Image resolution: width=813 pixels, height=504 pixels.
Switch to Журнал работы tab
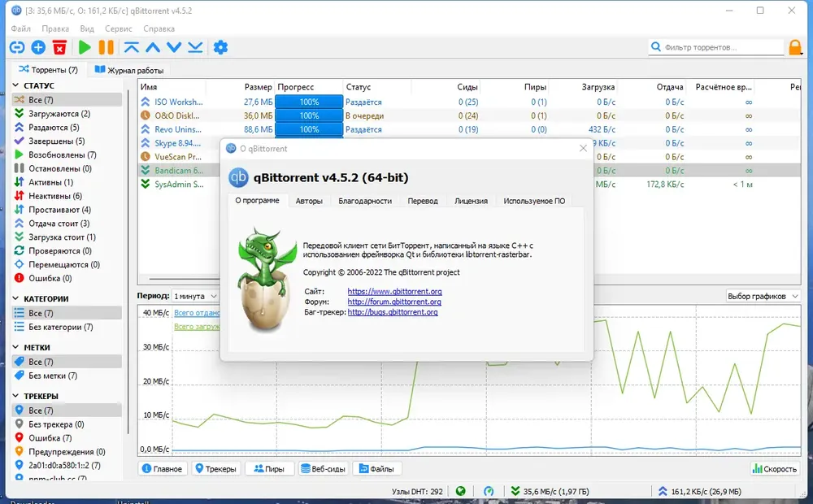129,70
